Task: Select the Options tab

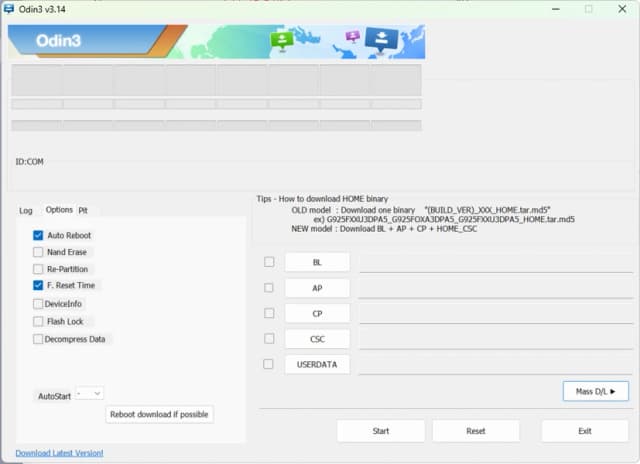Action: tap(59, 210)
